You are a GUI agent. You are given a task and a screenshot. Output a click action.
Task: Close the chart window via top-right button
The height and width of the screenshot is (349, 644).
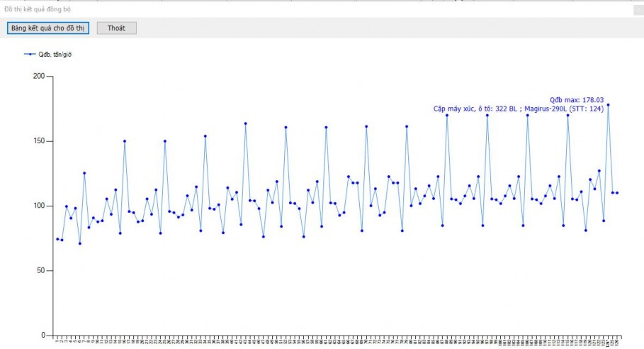click(638, 9)
